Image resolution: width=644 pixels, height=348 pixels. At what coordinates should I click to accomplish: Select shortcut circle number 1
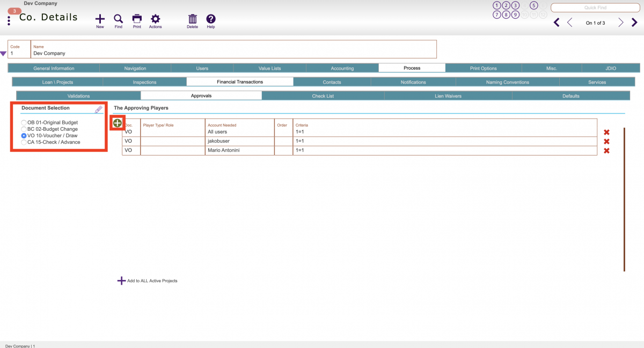[497, 5]
